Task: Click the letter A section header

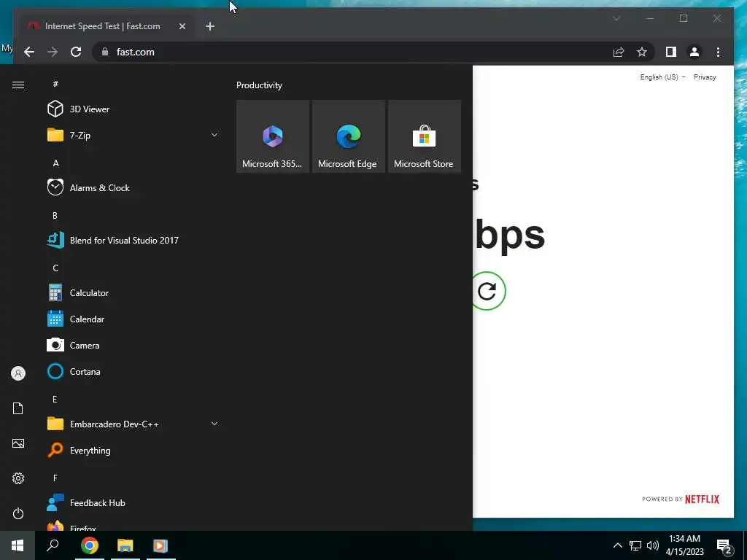Action: tap(55, 163)
